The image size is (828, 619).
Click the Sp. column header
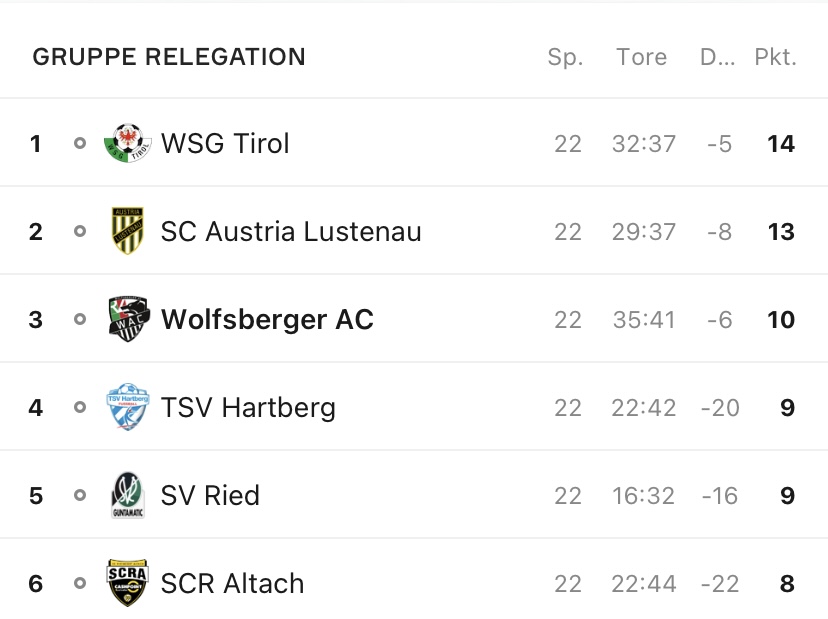pyautogui.click(x=565, y=57)
